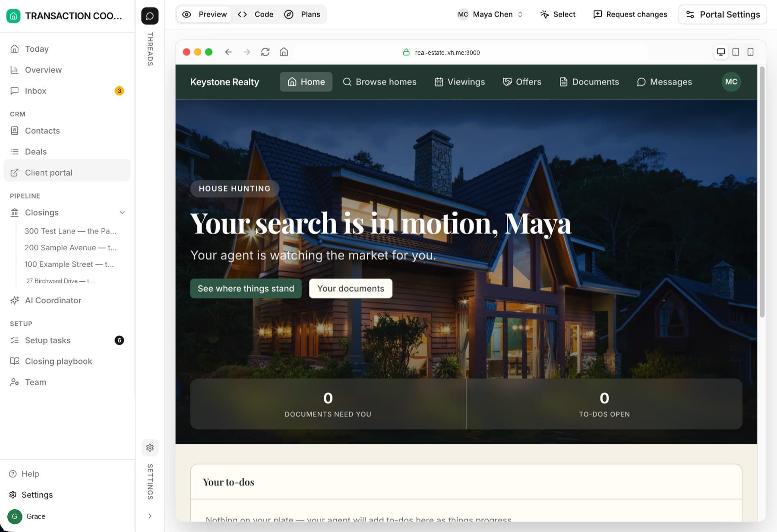Open Browse homes in the portal nav

[x=379, y=82]
